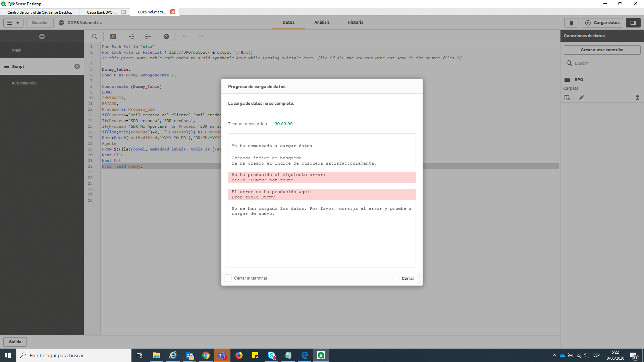
Task: Click the outdent code icon
Action: (148, 37)
